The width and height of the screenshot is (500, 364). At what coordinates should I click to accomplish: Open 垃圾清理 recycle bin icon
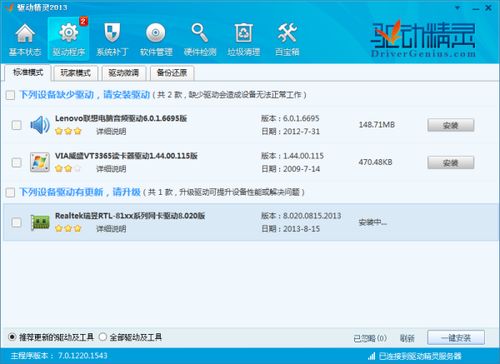coord(244,33)
